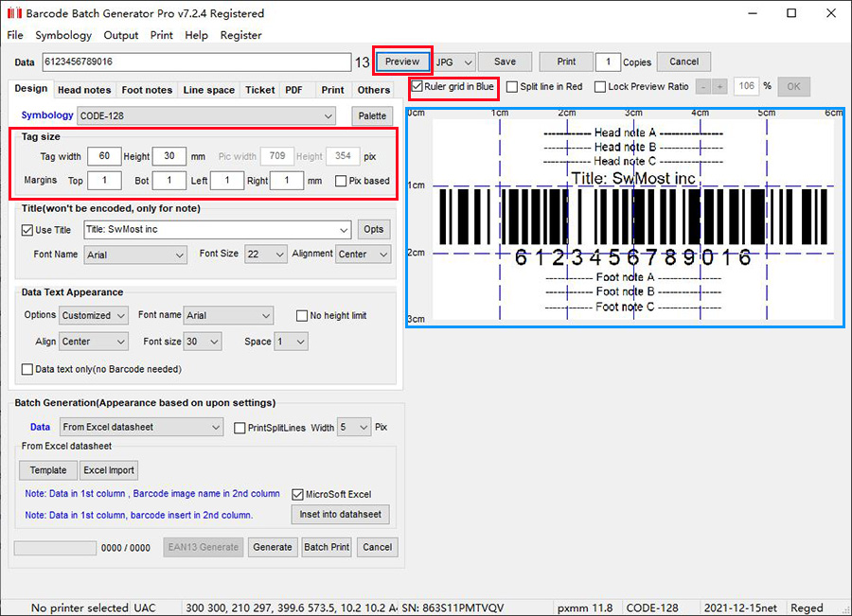The image size is (852, 616).
Task: Click the Opts button for title
Action: (x=374, y=229)
